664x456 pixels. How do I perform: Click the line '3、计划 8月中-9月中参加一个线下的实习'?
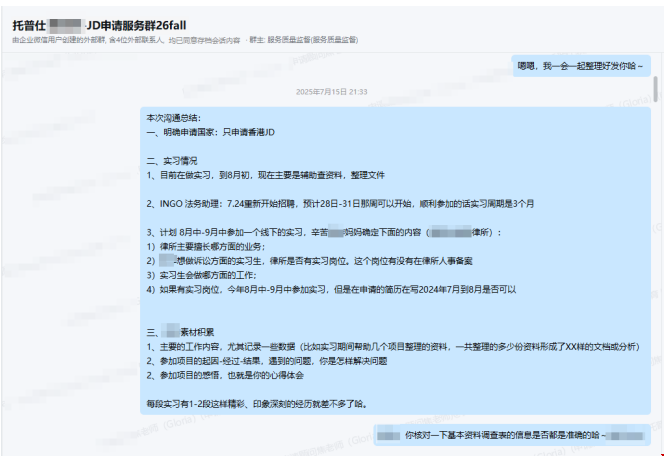[320, 232]
